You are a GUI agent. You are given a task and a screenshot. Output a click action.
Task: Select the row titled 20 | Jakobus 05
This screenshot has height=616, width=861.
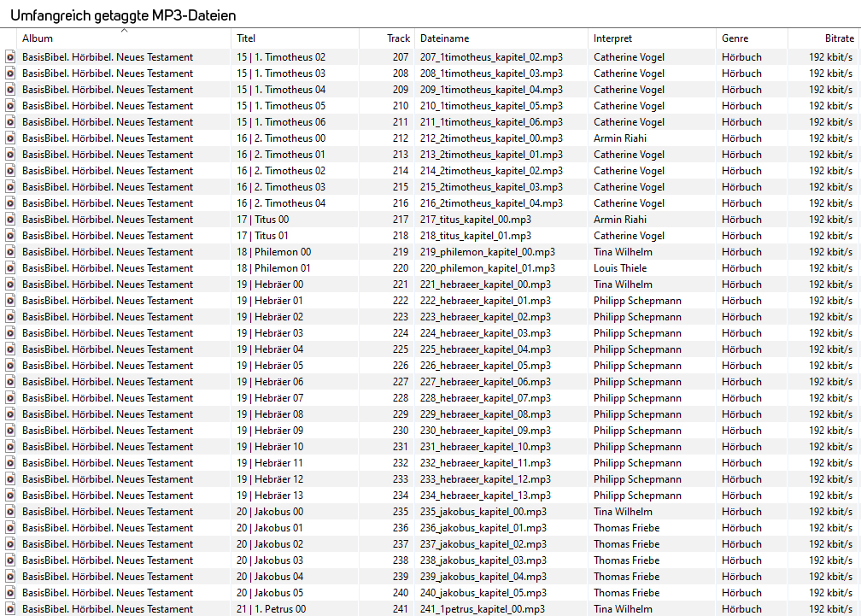pyautogui.click(x=269, y=593)
